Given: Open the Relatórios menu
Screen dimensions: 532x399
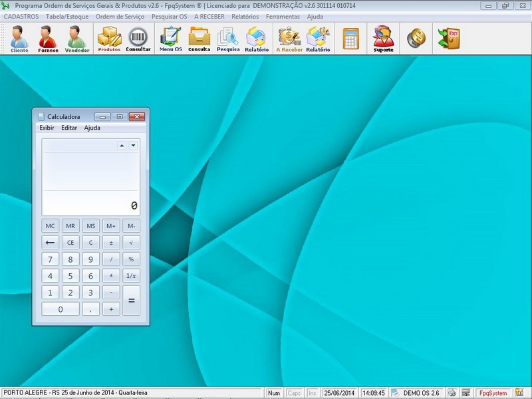Looking at the screenshot, I should click(x=245, y=17).
